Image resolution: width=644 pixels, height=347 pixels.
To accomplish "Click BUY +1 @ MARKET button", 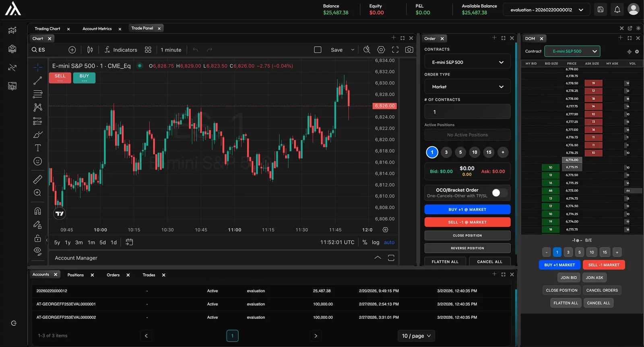I will point(467,210).
